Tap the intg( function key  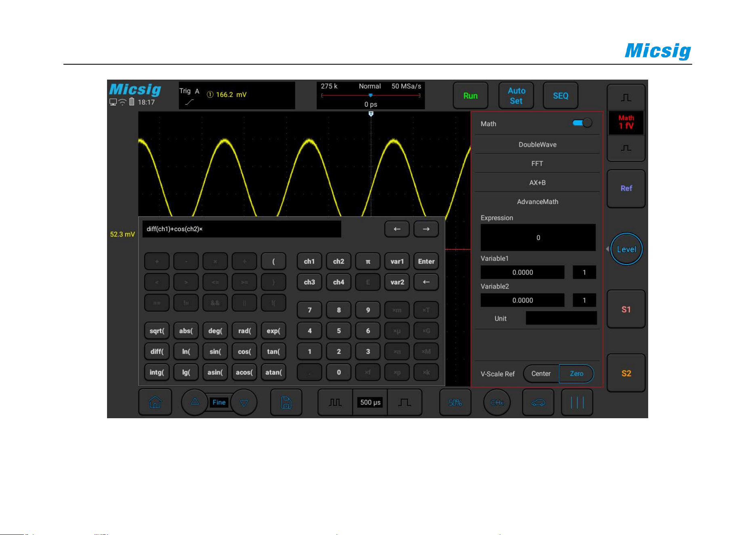pyautogui.click(x=157, y=372)
